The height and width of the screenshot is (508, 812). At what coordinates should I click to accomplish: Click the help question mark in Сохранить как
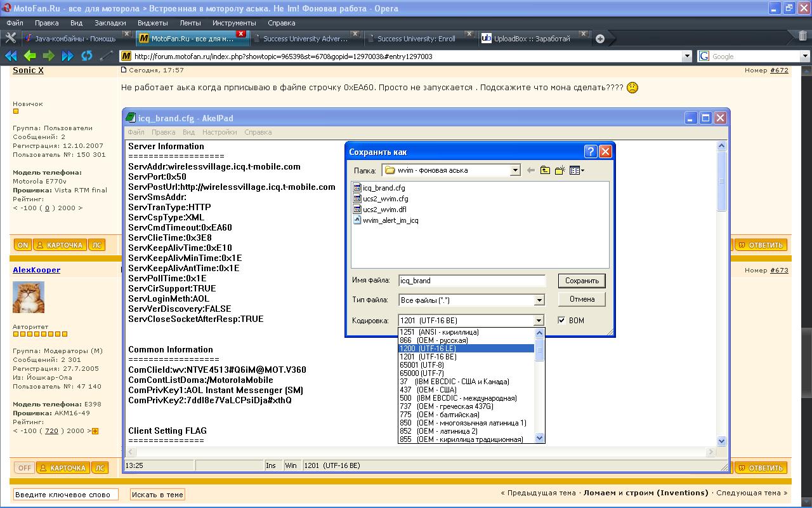(x=590, y=151)
